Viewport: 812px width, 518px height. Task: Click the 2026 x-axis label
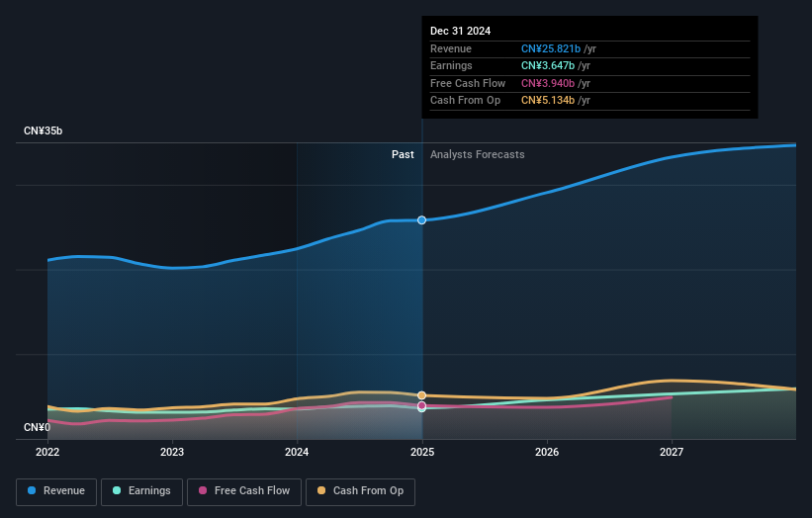(x=547, y=453)
